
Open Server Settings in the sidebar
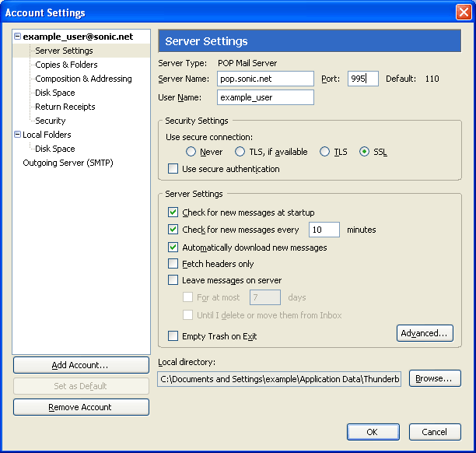pos(64,51)
